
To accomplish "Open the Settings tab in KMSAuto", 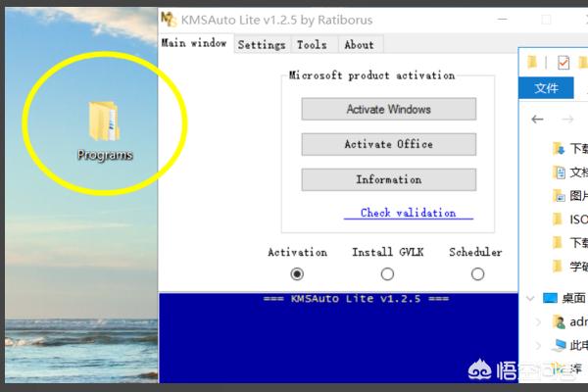I will [262, 45].
